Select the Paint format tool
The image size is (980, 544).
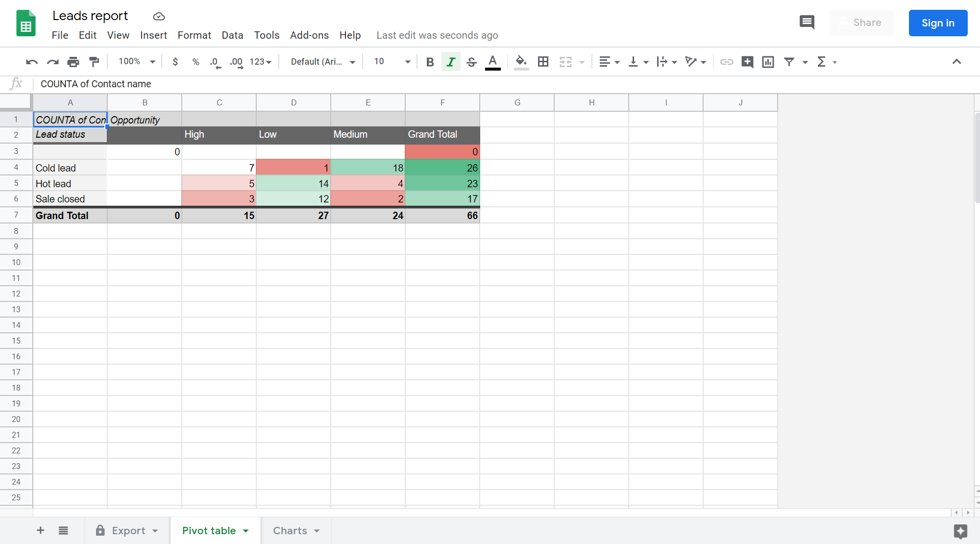pyautogui.click(x=94, y=62)
